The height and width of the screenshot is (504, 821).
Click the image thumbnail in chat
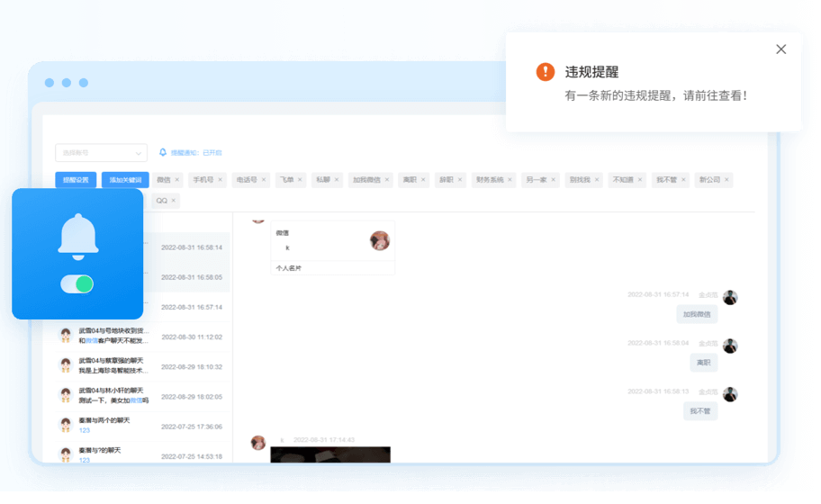(x=330, y=454)
